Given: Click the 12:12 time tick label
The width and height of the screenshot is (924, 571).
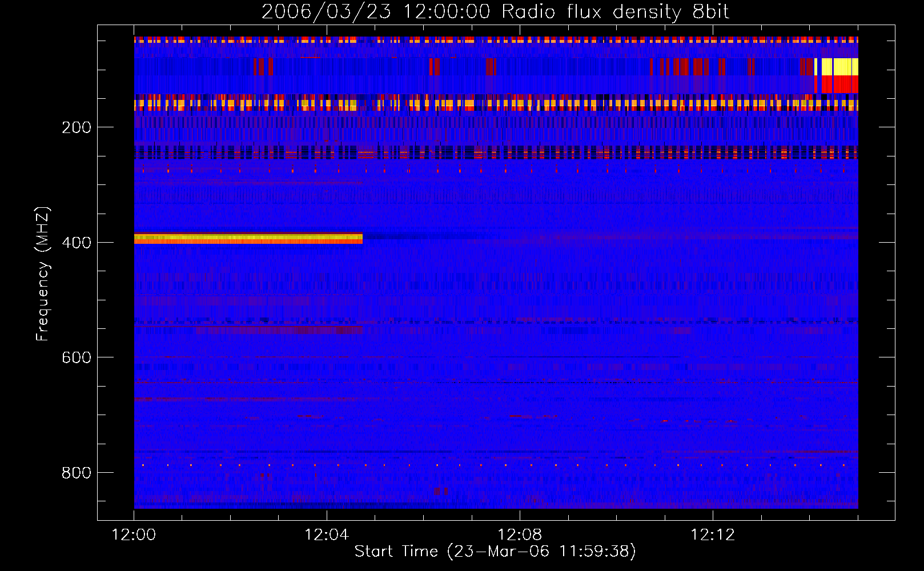Looking at the screenshot, I should (x=713, y=535).
